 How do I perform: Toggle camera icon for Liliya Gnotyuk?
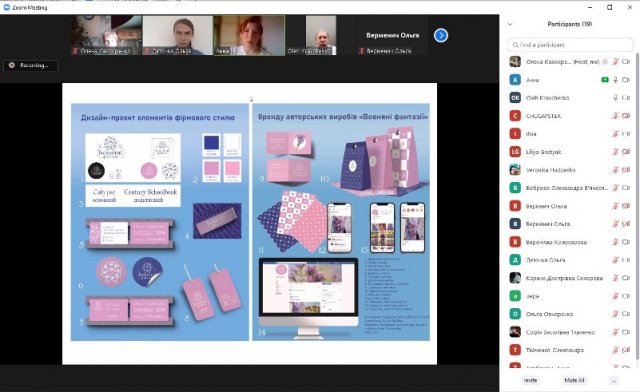[626, 151]
